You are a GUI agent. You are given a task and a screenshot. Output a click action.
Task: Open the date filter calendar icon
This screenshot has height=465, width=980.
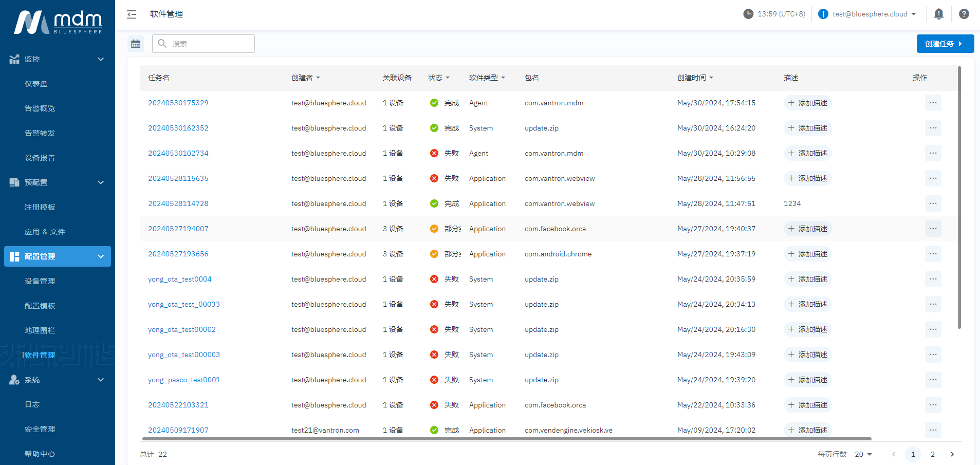click(x=136, y=44)
